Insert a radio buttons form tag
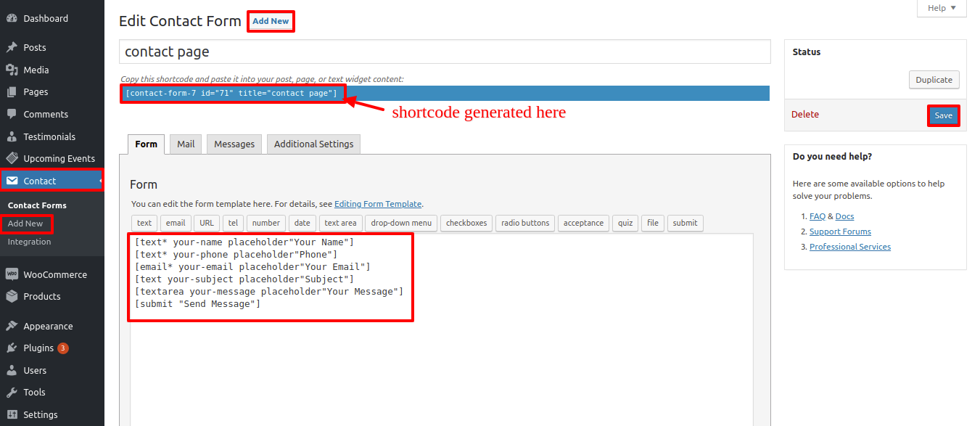980x426 pixels. tap(525, 223)
